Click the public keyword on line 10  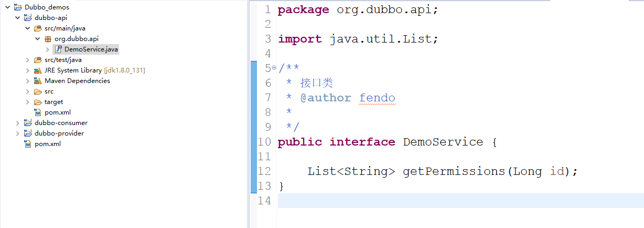(299, 142)
